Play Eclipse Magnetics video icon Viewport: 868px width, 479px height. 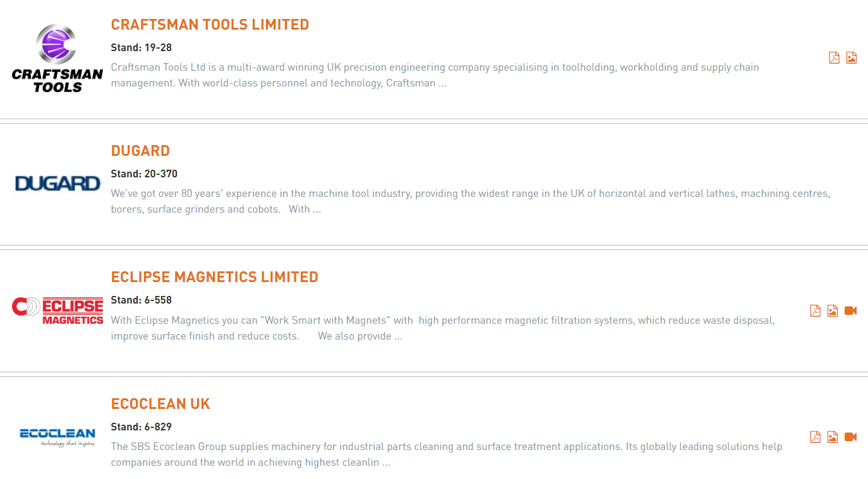[851, 310]
